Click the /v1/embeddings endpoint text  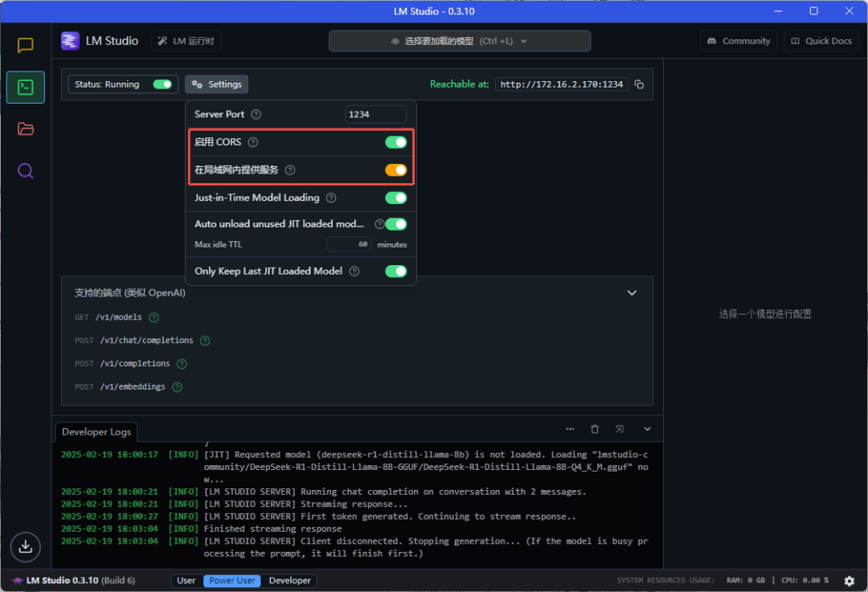coord(133,386)
